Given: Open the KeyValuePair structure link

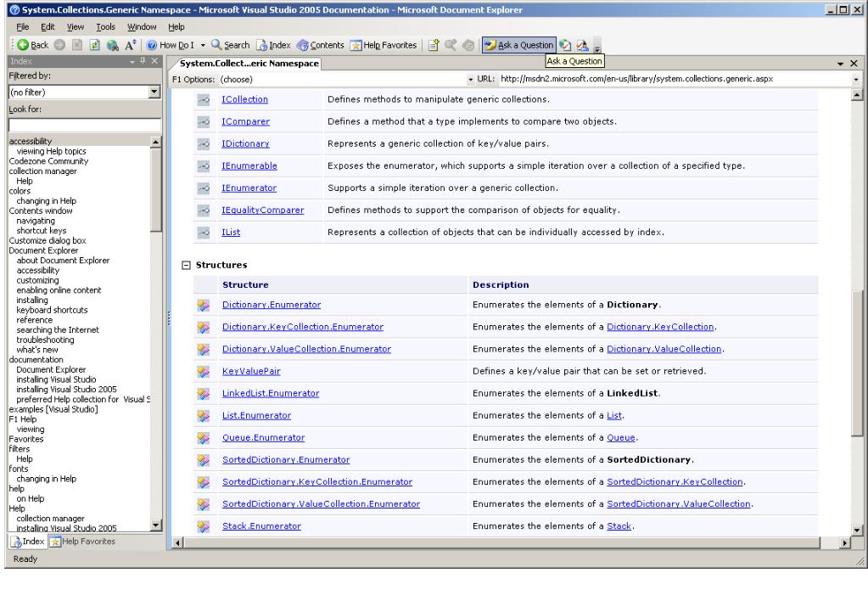Looking at the screenshot, I should point(251,371).
